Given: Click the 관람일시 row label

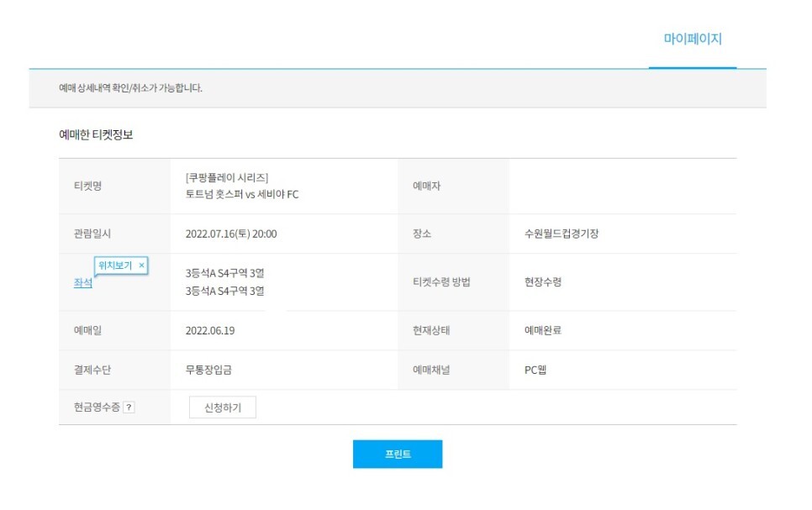Looking at the screenshot, I should [x=92, y=234].
